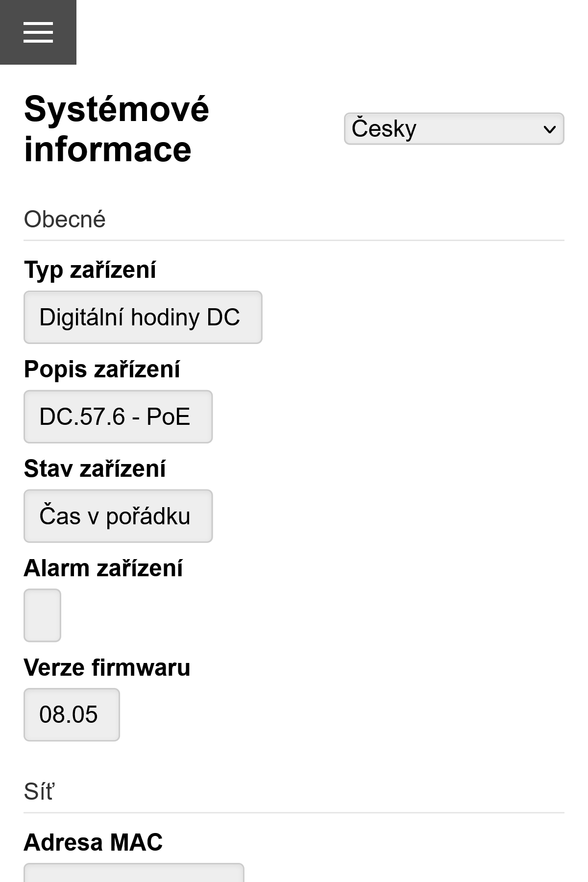Click the Typ zařízení label
The width and height of the screenshot is (588, 882).
(x=89, y=269)
